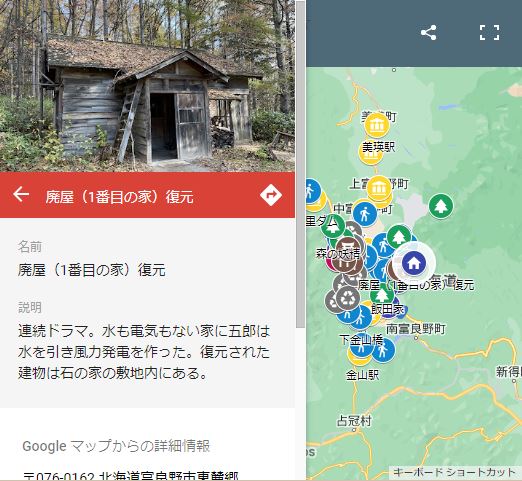Viewport: 522px width, 481px height.
Task: Click yellow museum marker at 美瑛町
Action: (377, 126)
